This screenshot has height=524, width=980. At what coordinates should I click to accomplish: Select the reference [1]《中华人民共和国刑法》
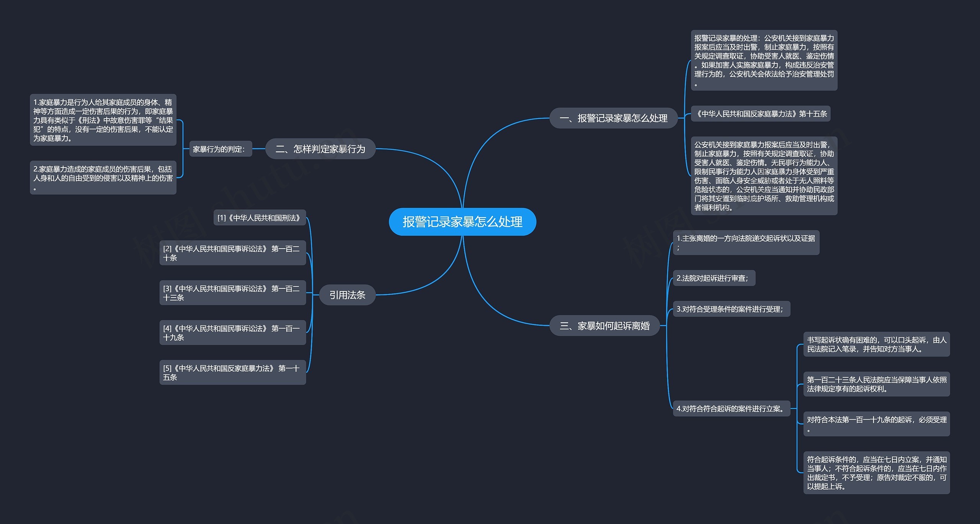coord(260,218)
